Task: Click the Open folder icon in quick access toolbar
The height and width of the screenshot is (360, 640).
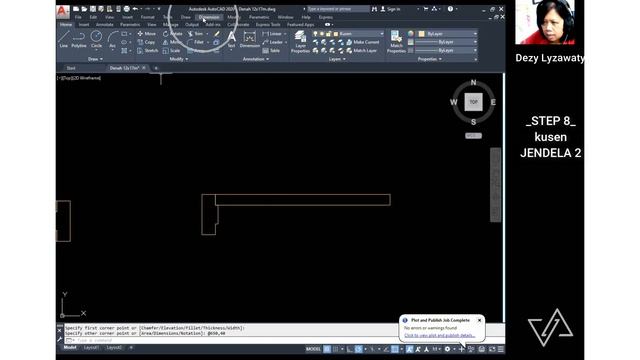Action: pyautogui.click(x=84, y=9)
